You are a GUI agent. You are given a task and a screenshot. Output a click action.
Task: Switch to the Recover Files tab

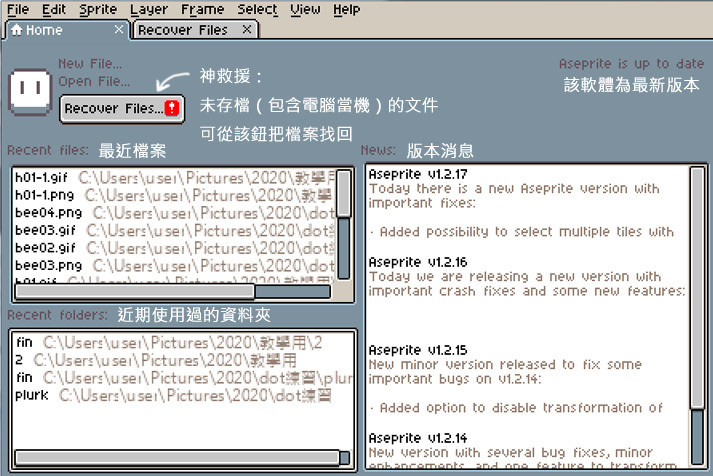coord(183,30)
